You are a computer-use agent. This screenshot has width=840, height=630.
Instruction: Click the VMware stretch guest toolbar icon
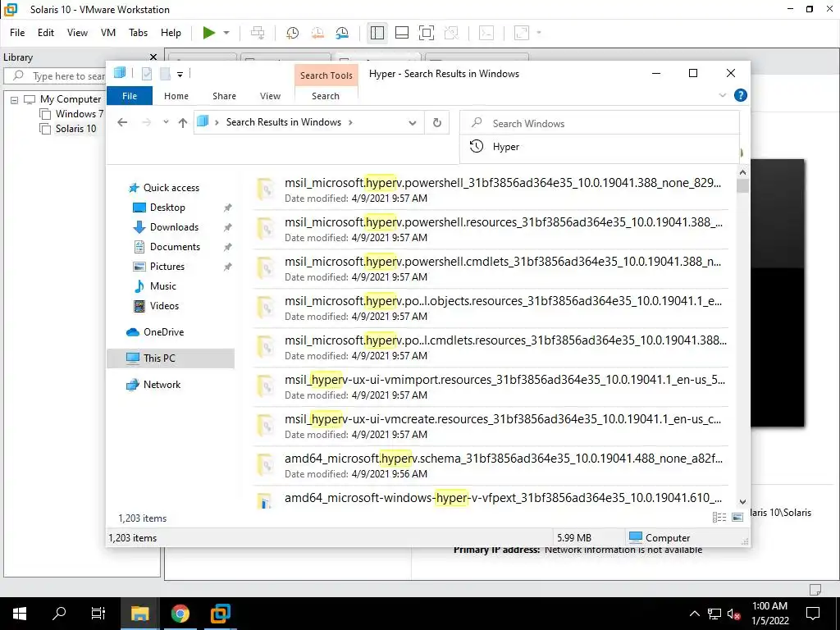pyautogui.click(x=522, y=33)
